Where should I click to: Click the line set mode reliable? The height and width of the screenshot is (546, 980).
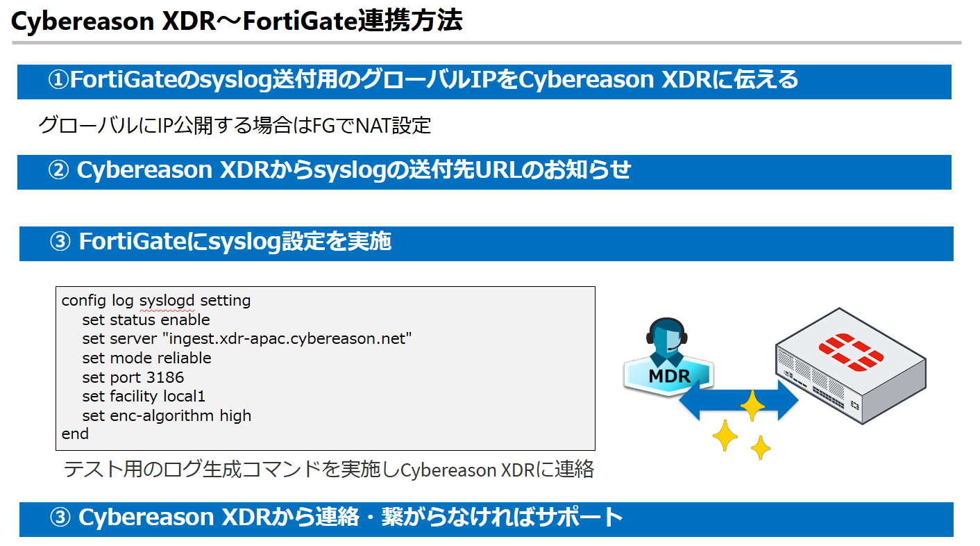coord(146,358)
